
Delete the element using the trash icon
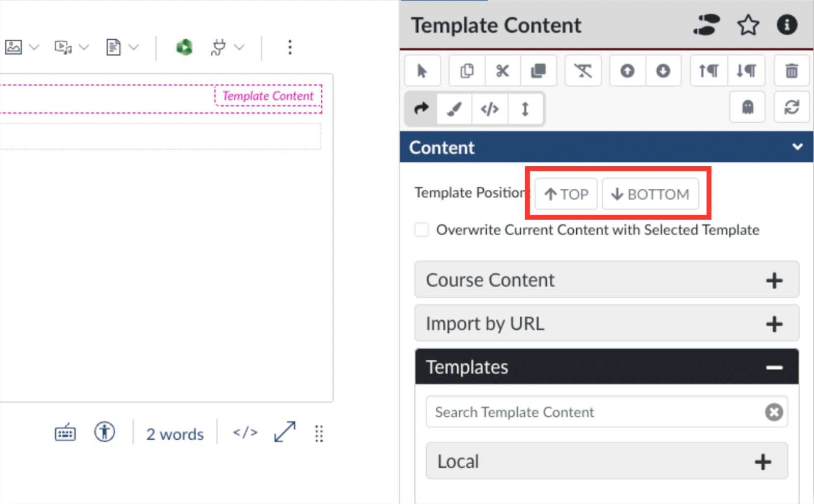coord(791,71)
